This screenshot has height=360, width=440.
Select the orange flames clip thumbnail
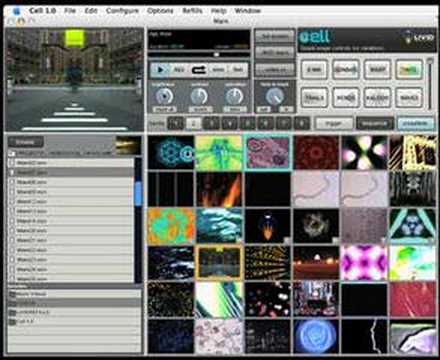[219, 189]
